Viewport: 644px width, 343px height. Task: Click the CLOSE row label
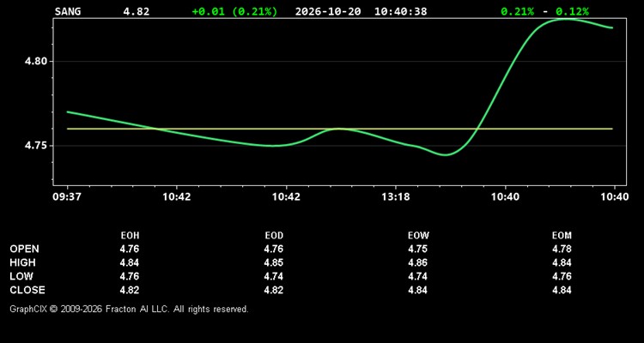point(27,290)
